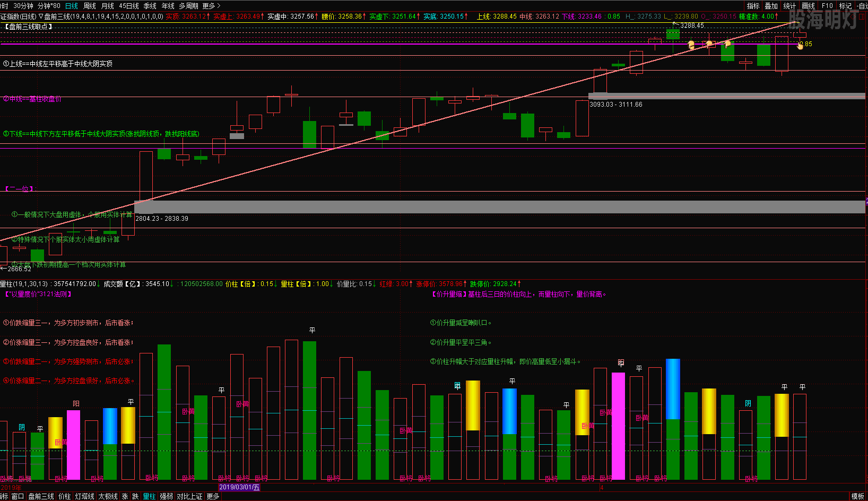868x501 pixels.
Task: Click 腰价: 3258.36 indicator value
Action: point(343,16)
